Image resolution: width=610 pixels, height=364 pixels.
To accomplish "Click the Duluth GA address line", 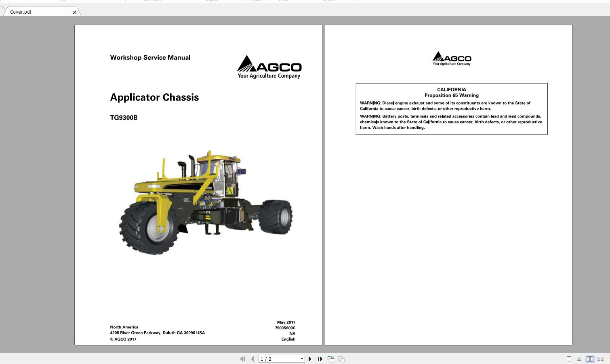I will (158, 333).
